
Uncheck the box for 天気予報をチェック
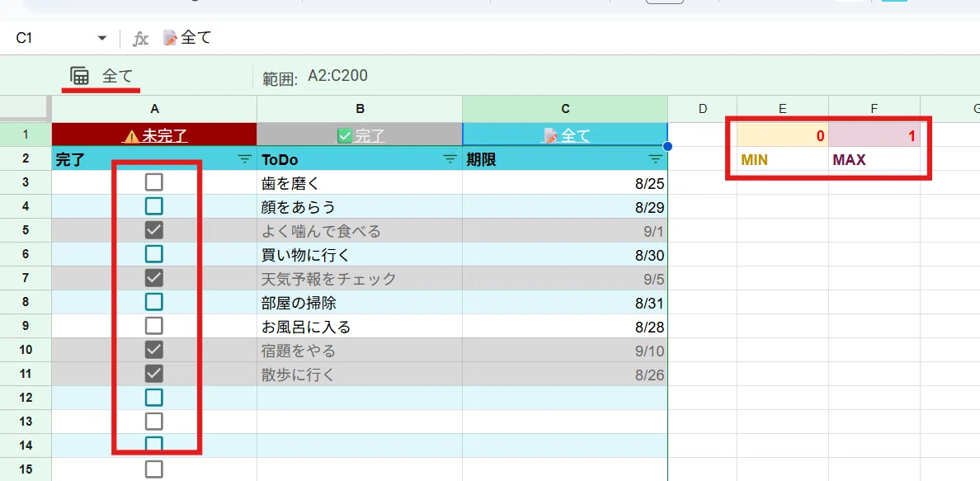tap(153, 278)
